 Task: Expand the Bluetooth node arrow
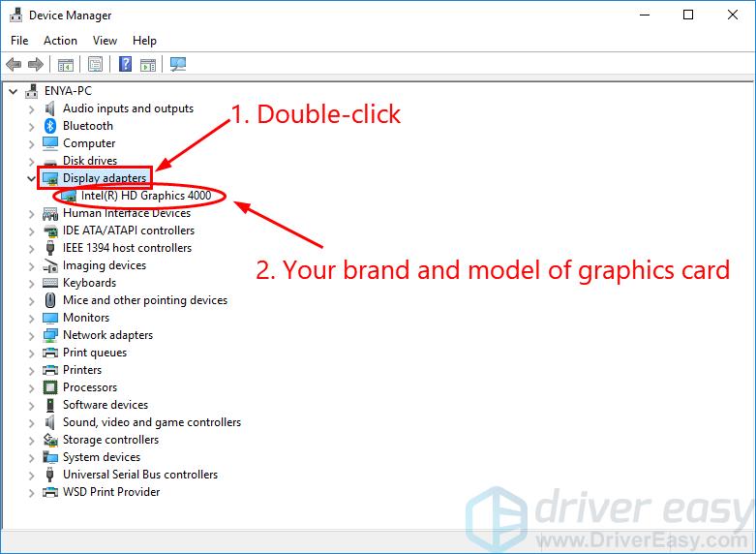[x=31, y=127]
